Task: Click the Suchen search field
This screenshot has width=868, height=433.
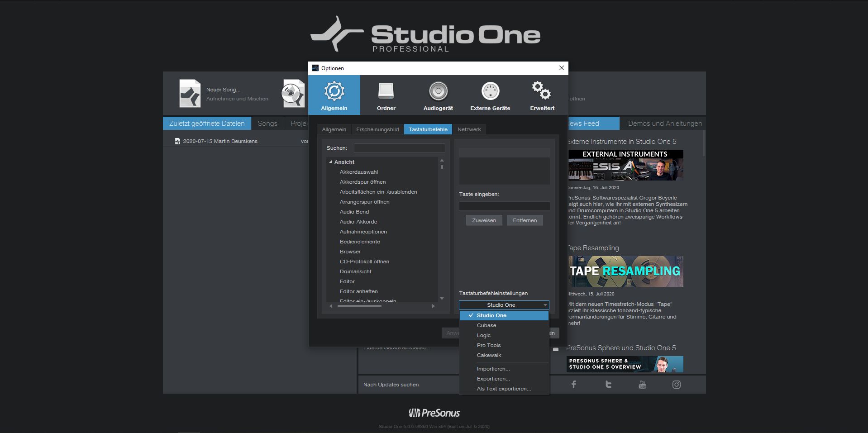Action: pos(399,148)
